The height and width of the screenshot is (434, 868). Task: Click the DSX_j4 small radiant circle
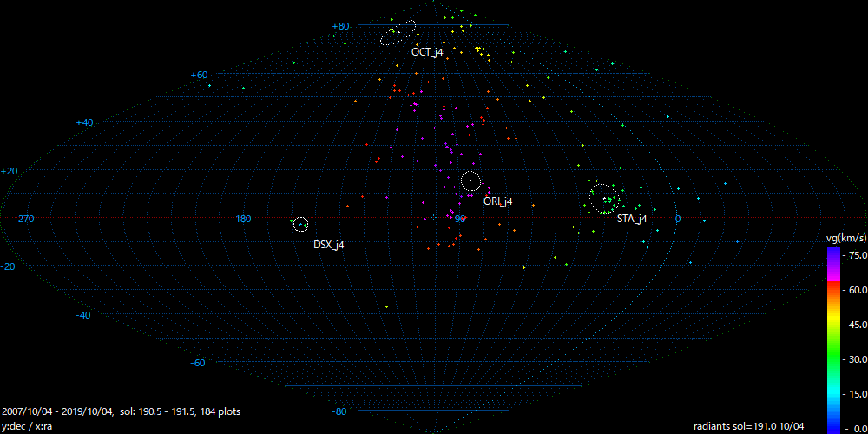[300, 224]
